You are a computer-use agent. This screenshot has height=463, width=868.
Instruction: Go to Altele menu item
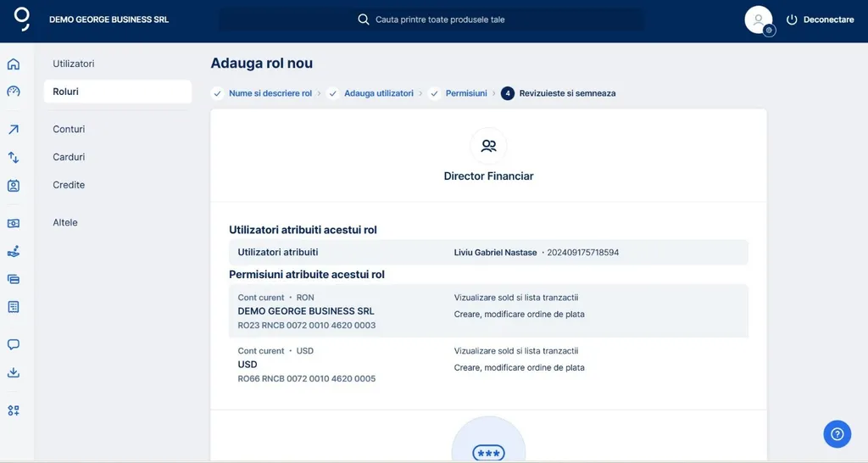(65, 222)
